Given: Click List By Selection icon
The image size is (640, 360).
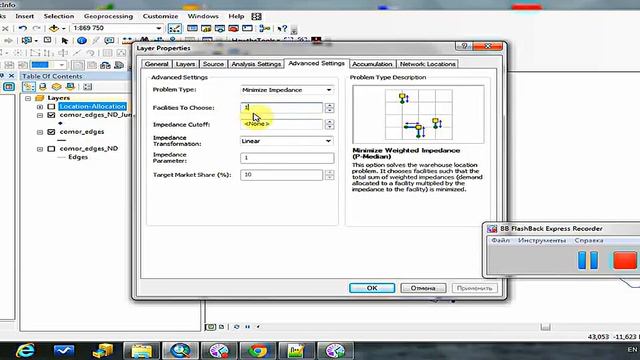Looking at the screenshot, I should coord(70,87).
